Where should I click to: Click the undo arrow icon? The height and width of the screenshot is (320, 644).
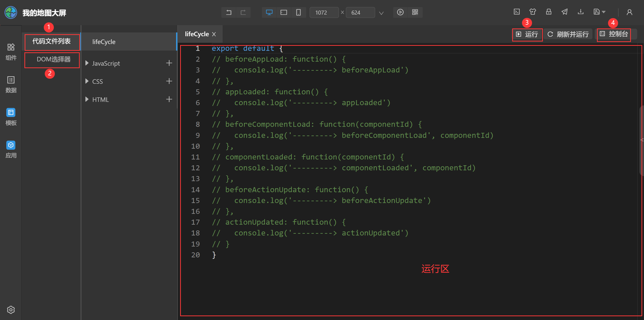(x=228, y=12)
